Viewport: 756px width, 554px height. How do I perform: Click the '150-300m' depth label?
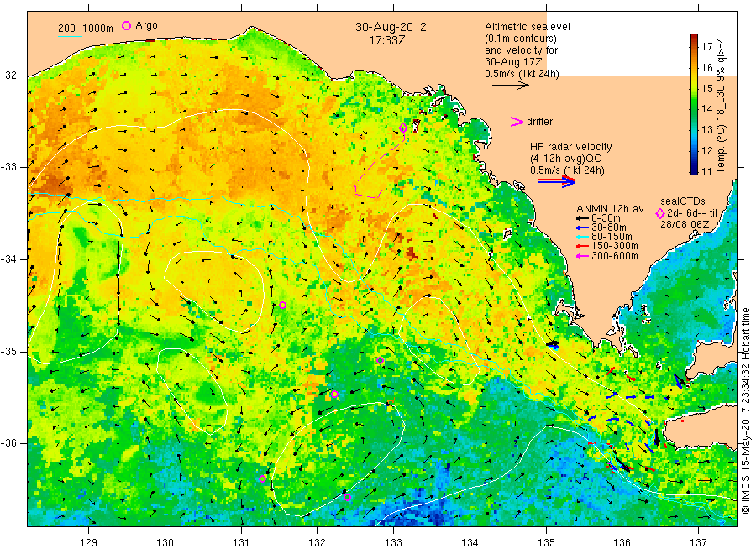[615, 247]
